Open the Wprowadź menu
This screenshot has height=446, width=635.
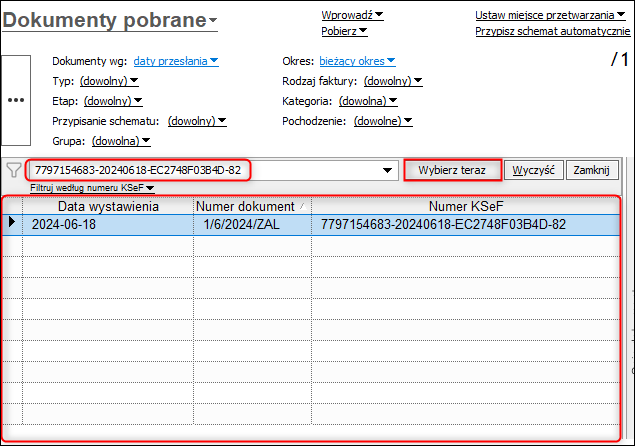(352, 15)
